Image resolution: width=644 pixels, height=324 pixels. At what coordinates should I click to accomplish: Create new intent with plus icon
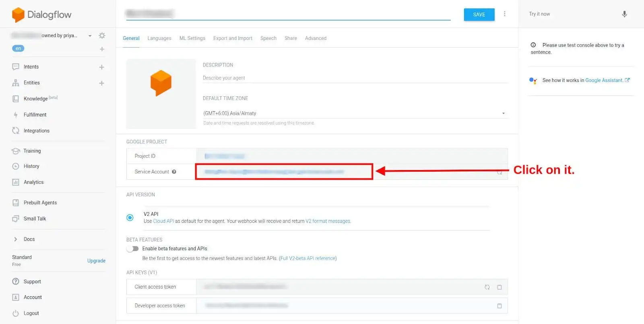pyautogui.click(x=101, y=67)
